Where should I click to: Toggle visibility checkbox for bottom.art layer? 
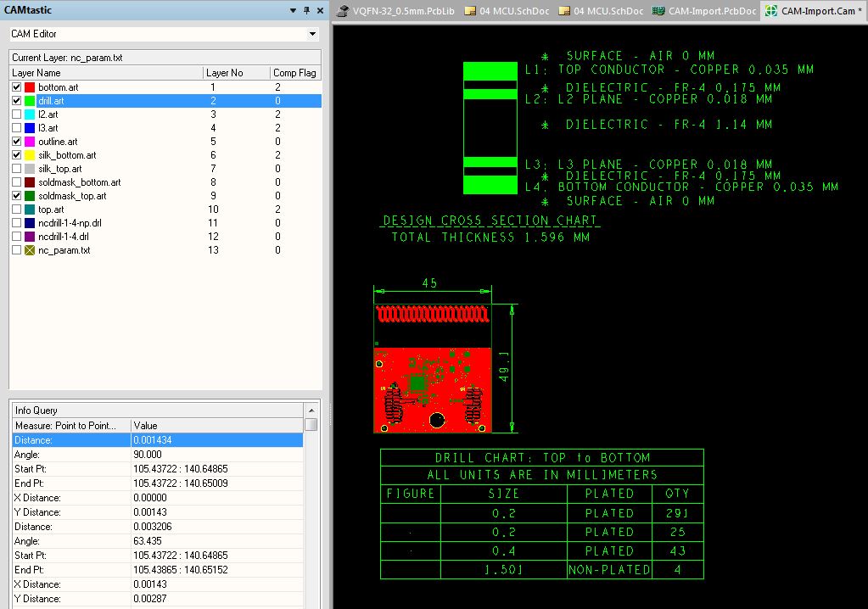click(17, 87)
